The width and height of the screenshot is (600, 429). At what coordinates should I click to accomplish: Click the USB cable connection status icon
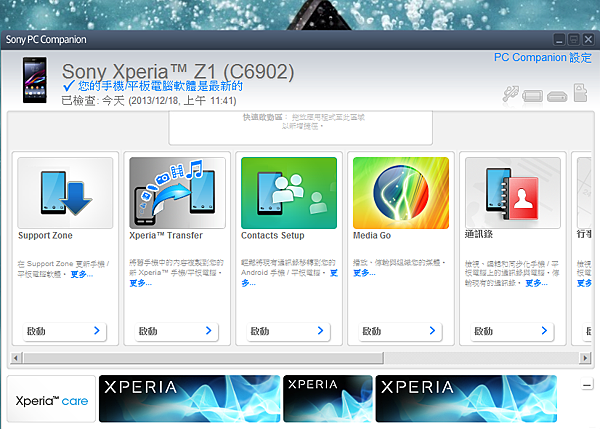point(510,94)
